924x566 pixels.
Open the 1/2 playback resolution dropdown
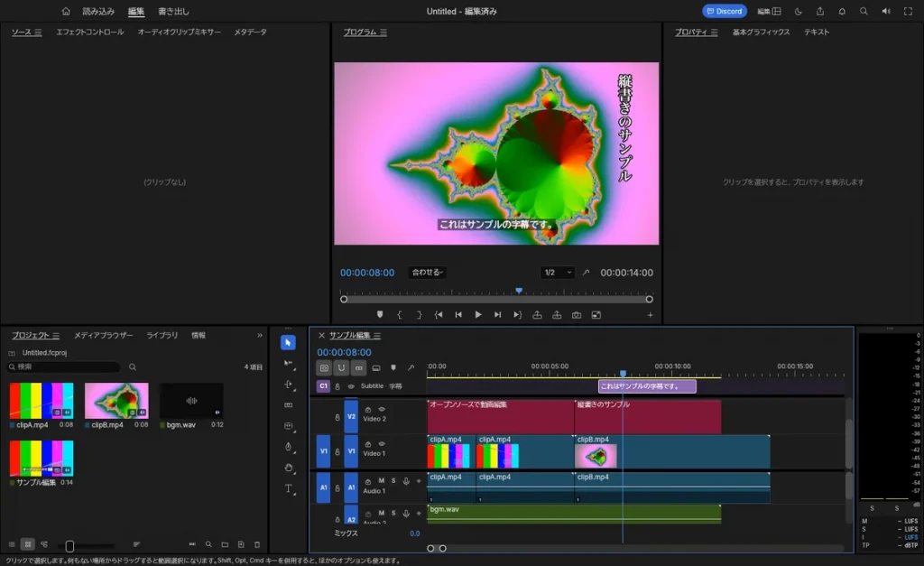[x=557, y=273]
